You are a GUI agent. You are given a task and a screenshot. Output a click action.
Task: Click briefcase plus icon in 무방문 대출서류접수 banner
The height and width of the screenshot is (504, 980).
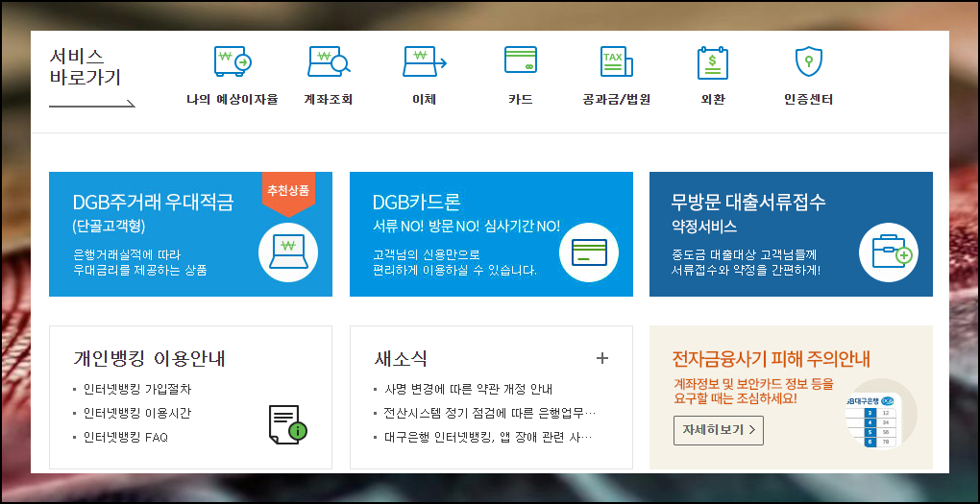click(x=889, y=252)
